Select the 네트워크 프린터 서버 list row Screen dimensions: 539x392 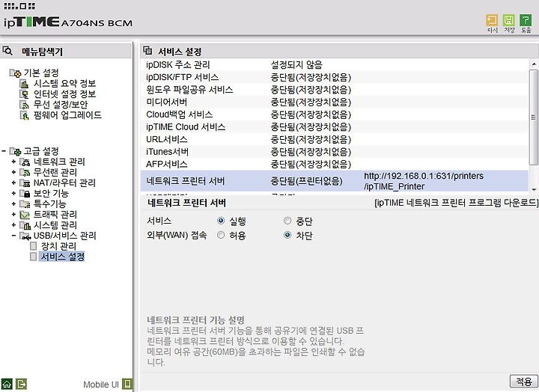coord(335,181)
